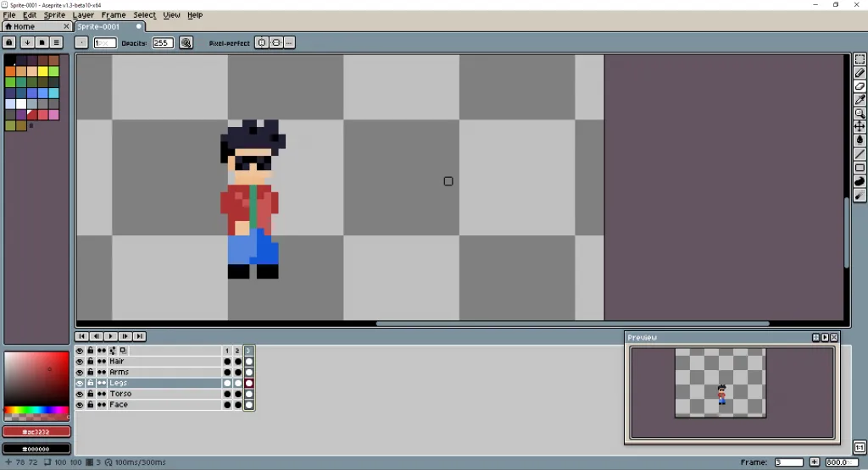Toggle Preview window center button
This screenshot has height=470, width=868.
coord(815,337)
